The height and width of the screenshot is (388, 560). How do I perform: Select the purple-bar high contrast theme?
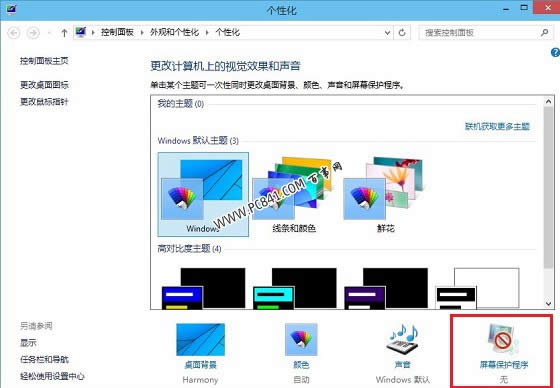(386, 288)
